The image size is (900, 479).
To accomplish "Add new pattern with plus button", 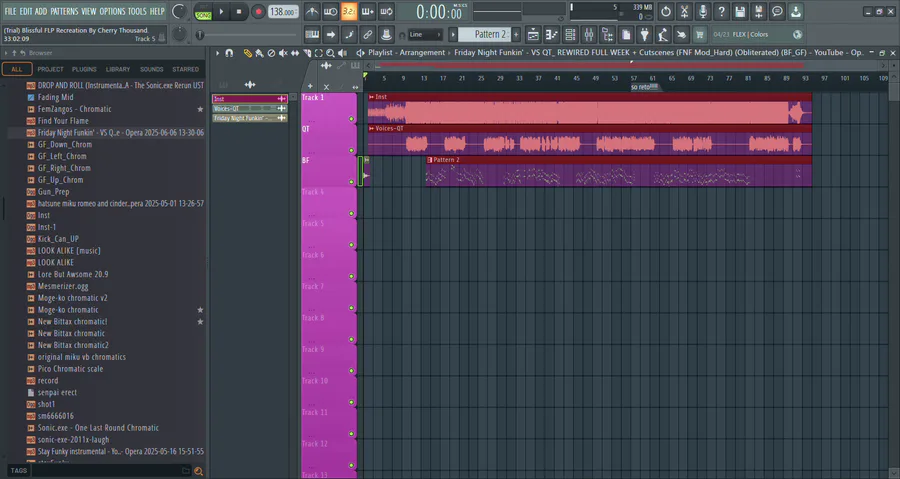I will click(x=516, y=34).
